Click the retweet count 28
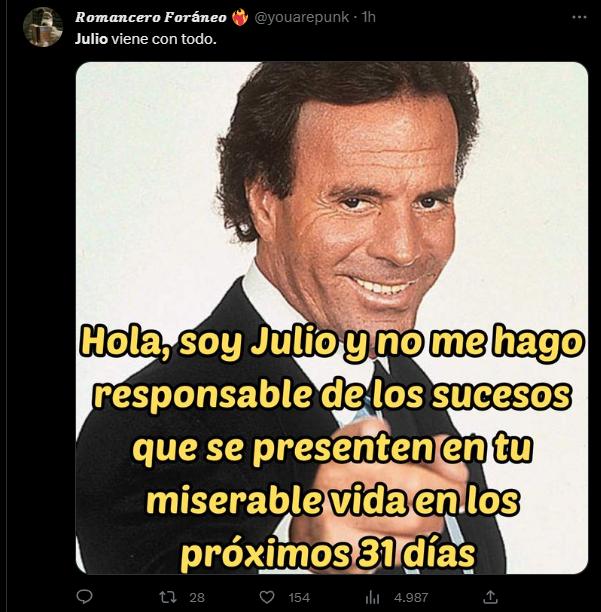601x612 pixels. [197, 598]
